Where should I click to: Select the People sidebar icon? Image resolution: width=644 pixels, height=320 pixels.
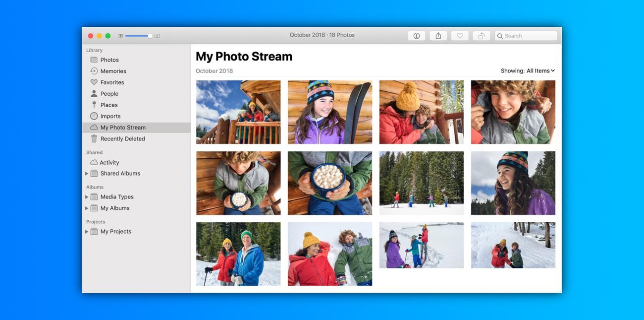pyautogui.click(x=94, y=94)
